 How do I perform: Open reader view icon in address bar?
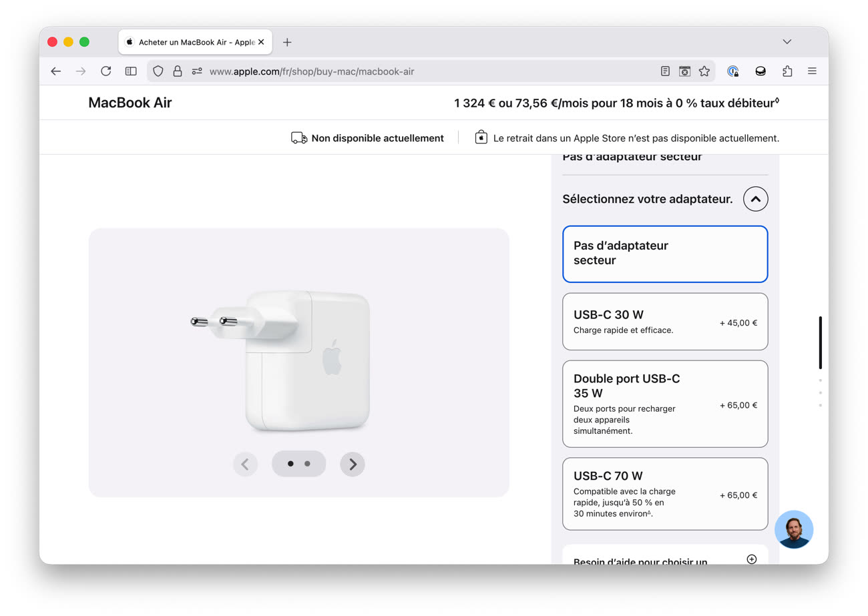(665, 71)
